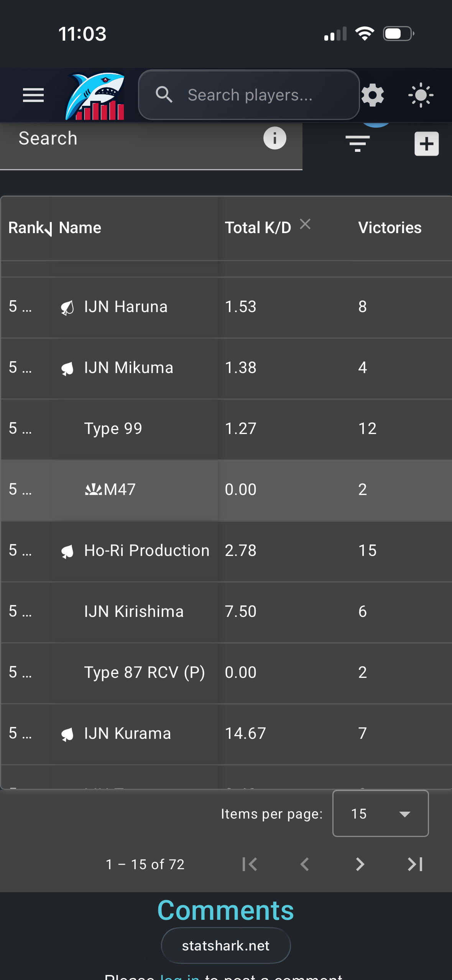
Task: Open the M47 vehicle row
Action: pos(226,490)
